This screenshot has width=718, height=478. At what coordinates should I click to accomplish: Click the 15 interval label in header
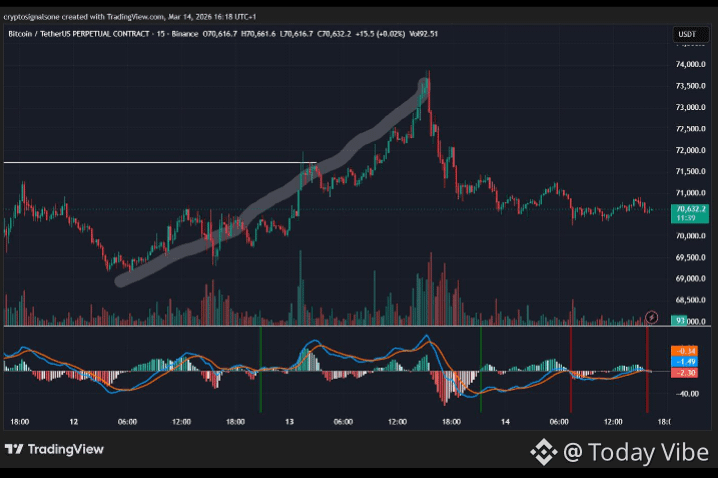tap(161, 34)
